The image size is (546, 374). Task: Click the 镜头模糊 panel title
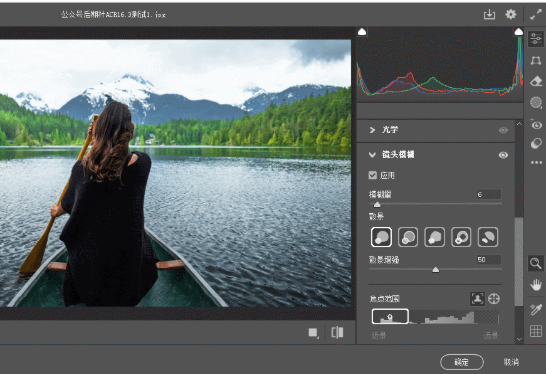398,155
